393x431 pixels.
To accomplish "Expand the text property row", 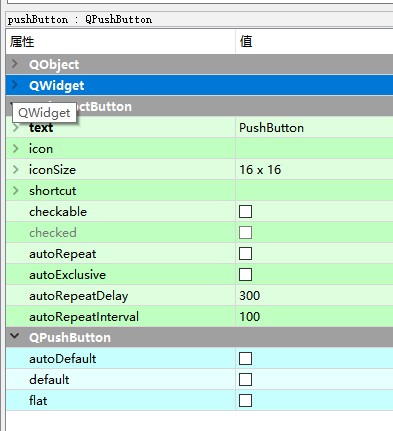I will tap(15, 127).
